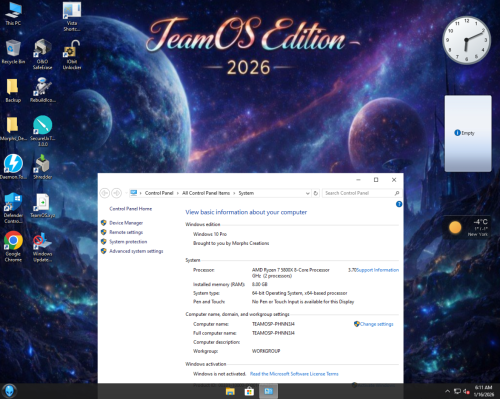Open System protection link
The width and height of the screenshot is (500, 399).
[x=128, y=242]
